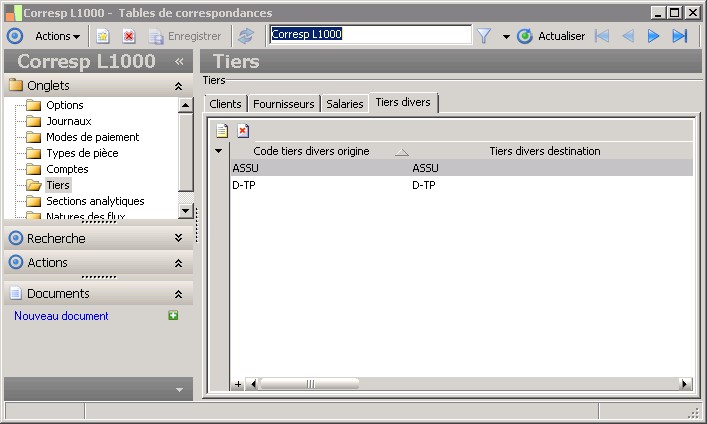
Task: Click the filter funnel icon
Action: pyautogui.click(x=484, y=36)
